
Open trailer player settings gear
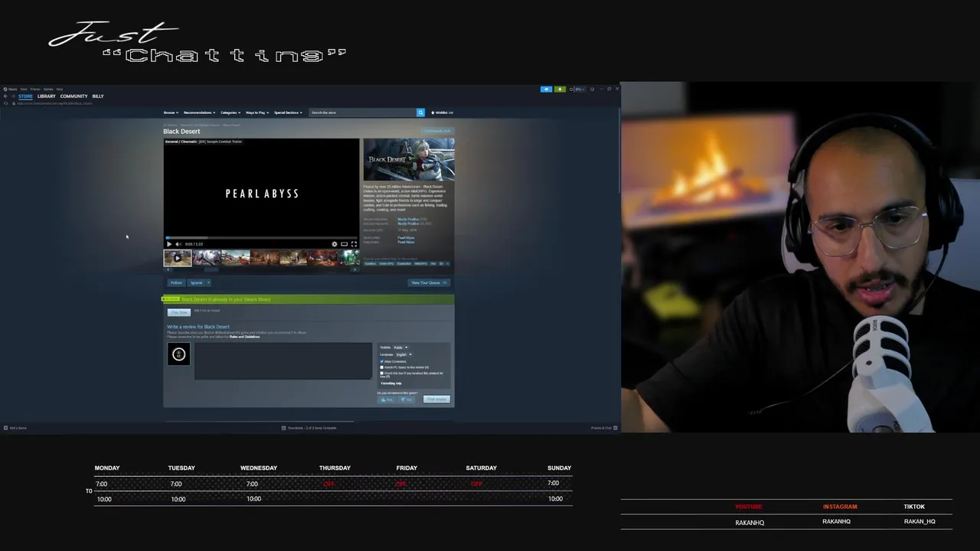coord(334,244)
